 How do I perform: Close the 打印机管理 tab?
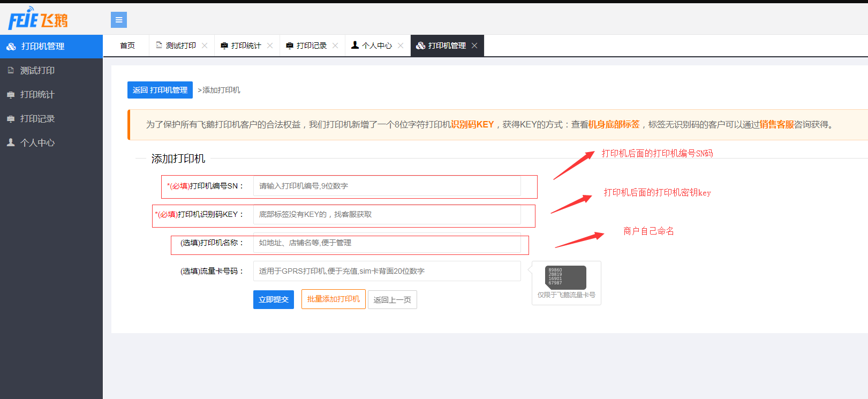click(x=474, y=46)
